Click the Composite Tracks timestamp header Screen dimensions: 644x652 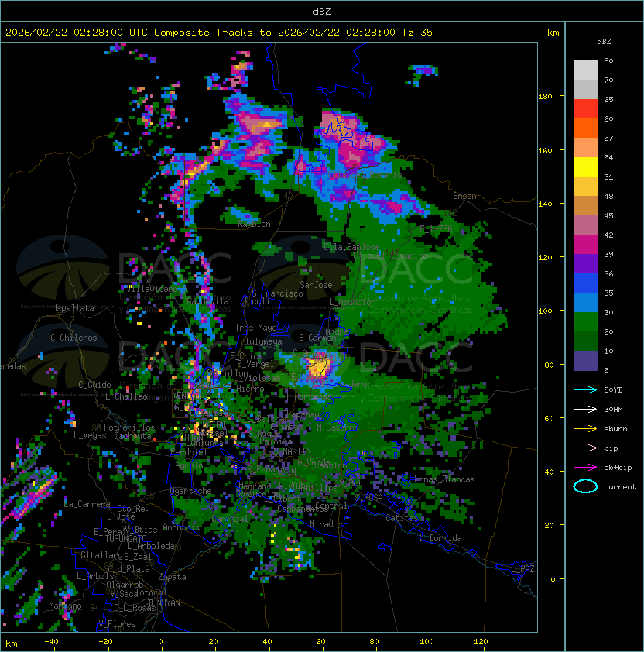click(219, 33)
